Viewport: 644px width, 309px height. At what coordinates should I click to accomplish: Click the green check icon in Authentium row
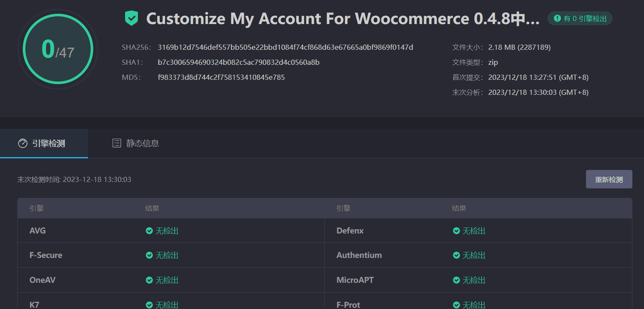456,255
